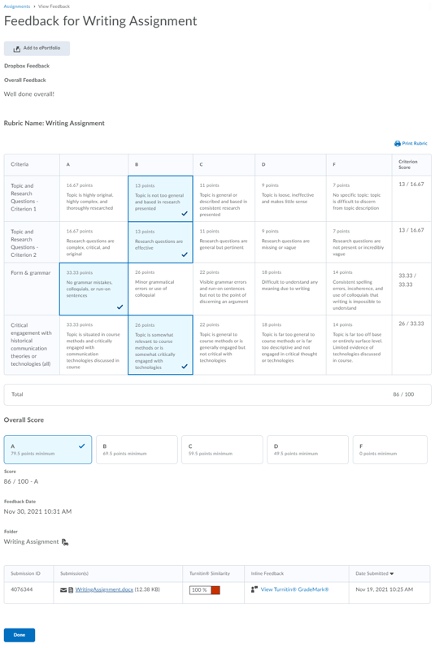Sort by Date Submitted dropdown arrow
The width and height of the screenshot is (435, 648).
tap(392, 574)
